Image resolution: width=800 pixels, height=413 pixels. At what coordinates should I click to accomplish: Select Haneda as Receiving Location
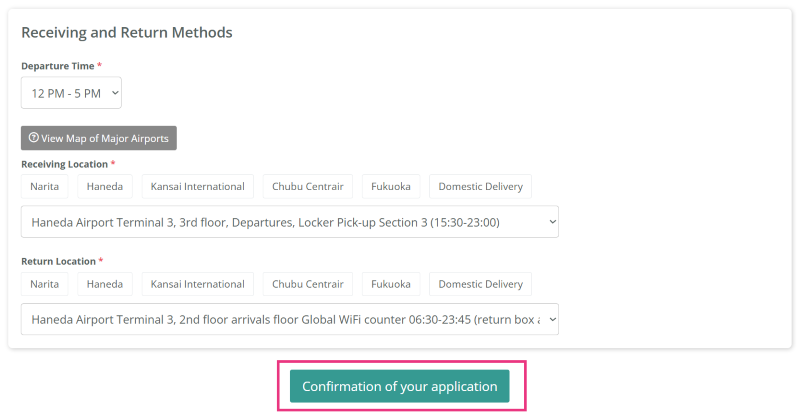click(x=105, y=186)
